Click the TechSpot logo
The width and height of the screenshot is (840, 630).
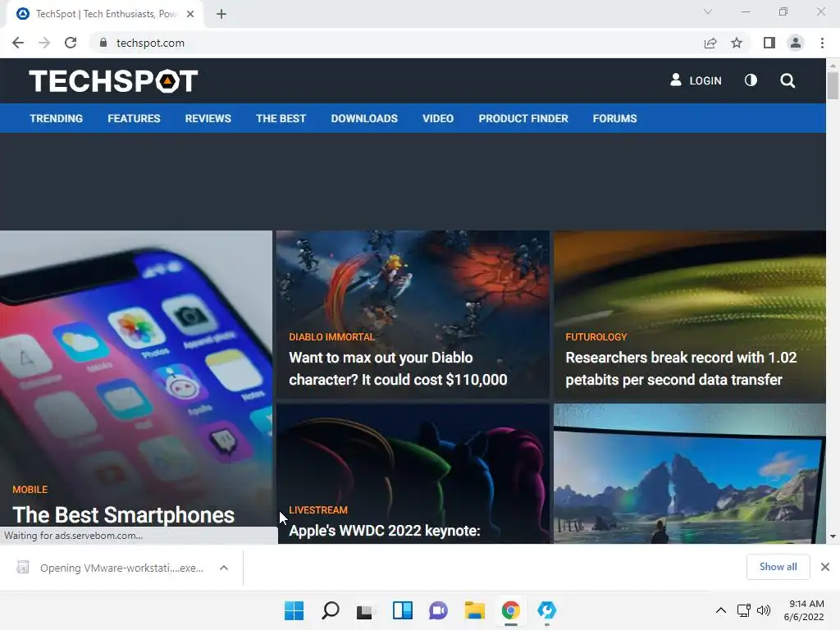coord(113,81)
